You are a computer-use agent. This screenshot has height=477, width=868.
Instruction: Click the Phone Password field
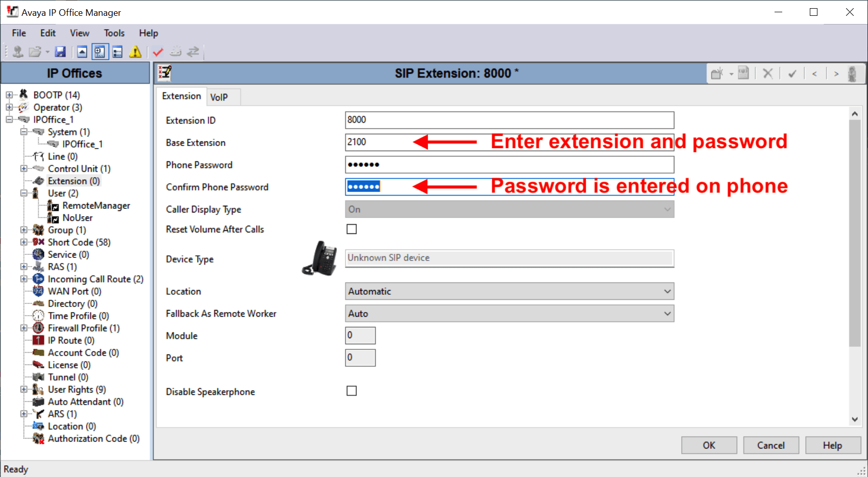coord(510,164)
